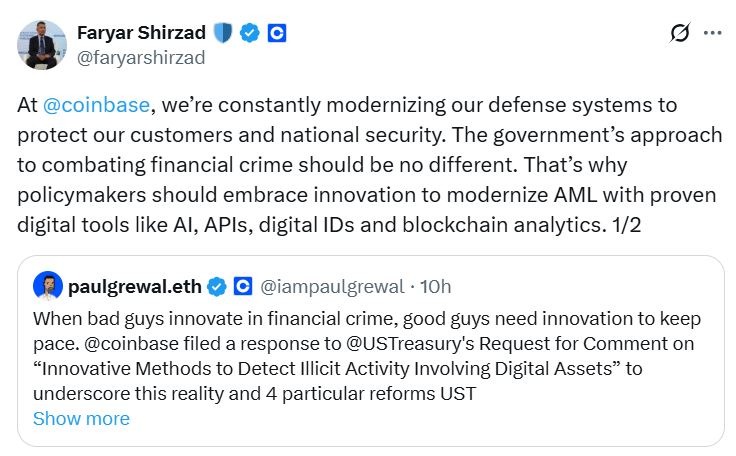Click the shield icon beside Faryar Shirzad
736x456 pixels.
click(223, 33)
